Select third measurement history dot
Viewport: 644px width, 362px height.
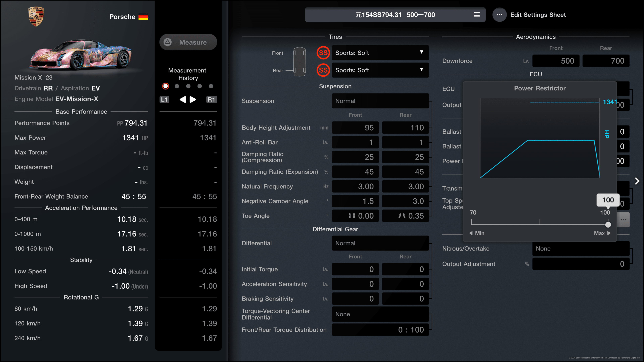point(188,86)
